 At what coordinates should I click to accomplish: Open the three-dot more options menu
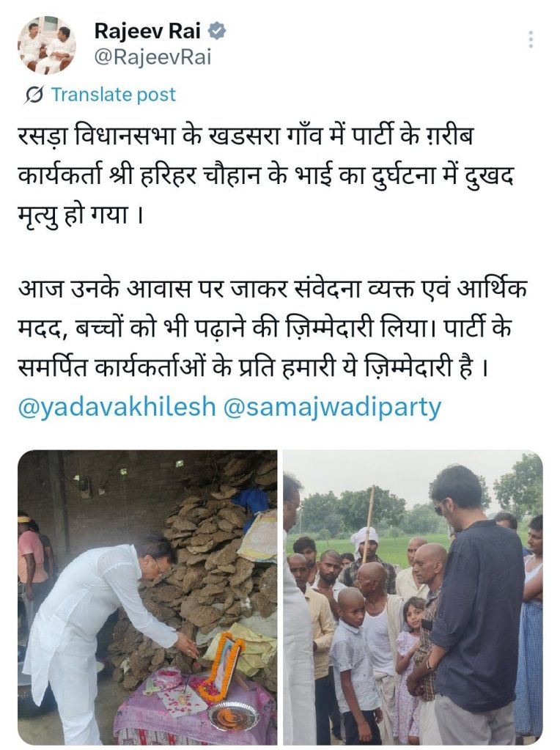[531, 39]
